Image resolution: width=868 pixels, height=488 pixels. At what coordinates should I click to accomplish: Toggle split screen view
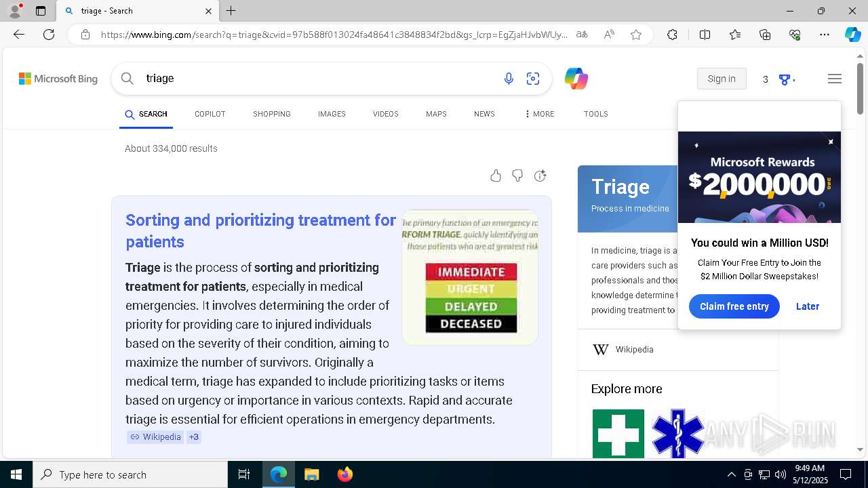(x=705, y=35)
